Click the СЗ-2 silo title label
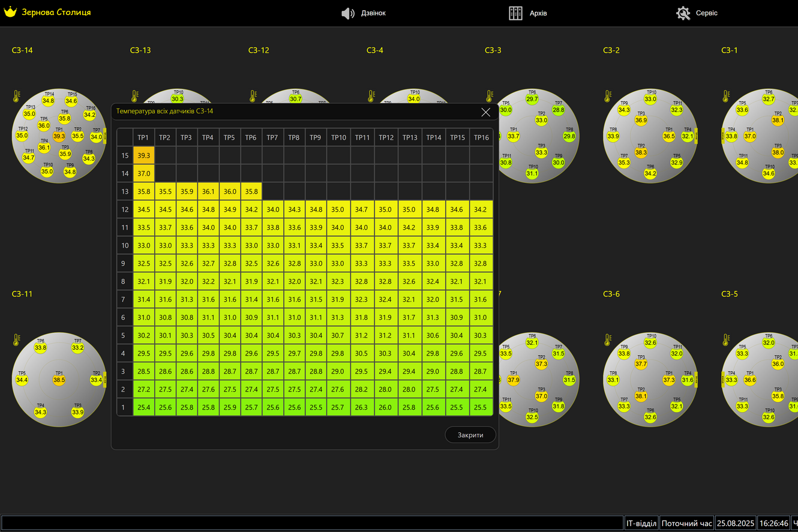This screenshot has height=532, width=798. pos(613,50)
